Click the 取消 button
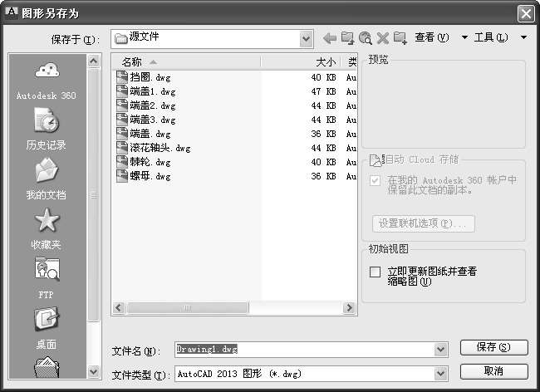Viewport: 540px width, 392px height. coord(493,371)
